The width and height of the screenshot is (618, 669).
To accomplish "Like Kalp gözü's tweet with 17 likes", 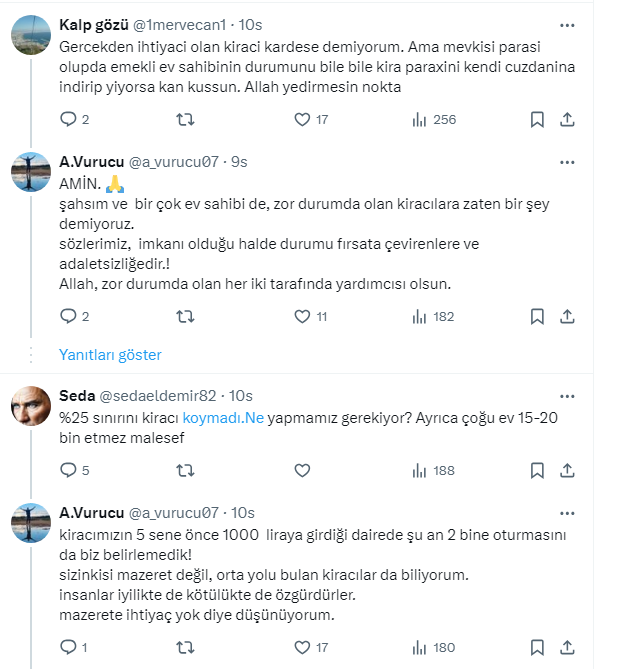I will (303, 120).
